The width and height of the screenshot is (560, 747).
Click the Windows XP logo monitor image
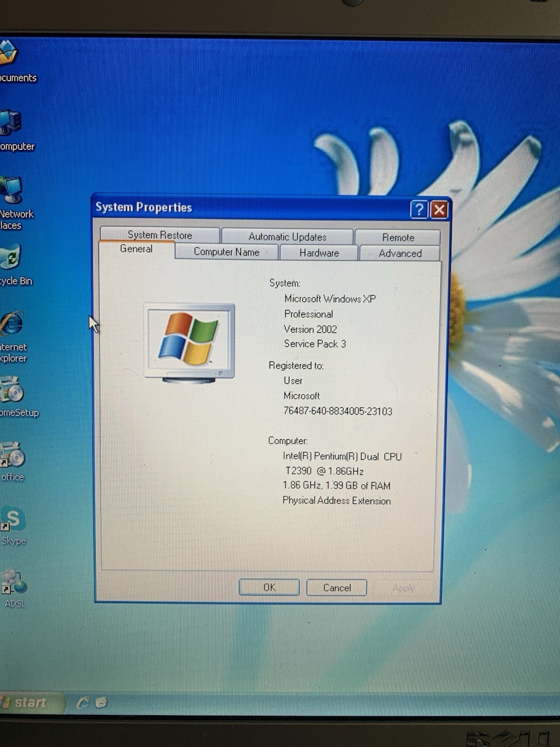189,343
